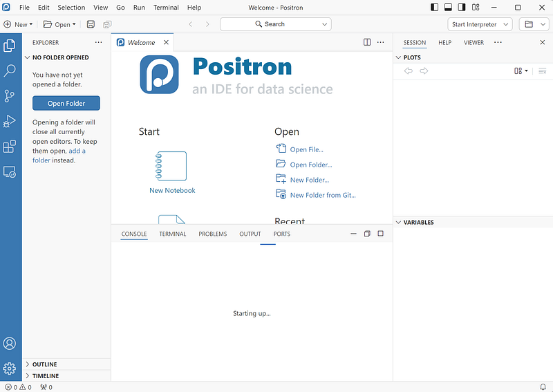Open the Search view in activity bar
The image size is (553, 392).
tap(10, 71)
